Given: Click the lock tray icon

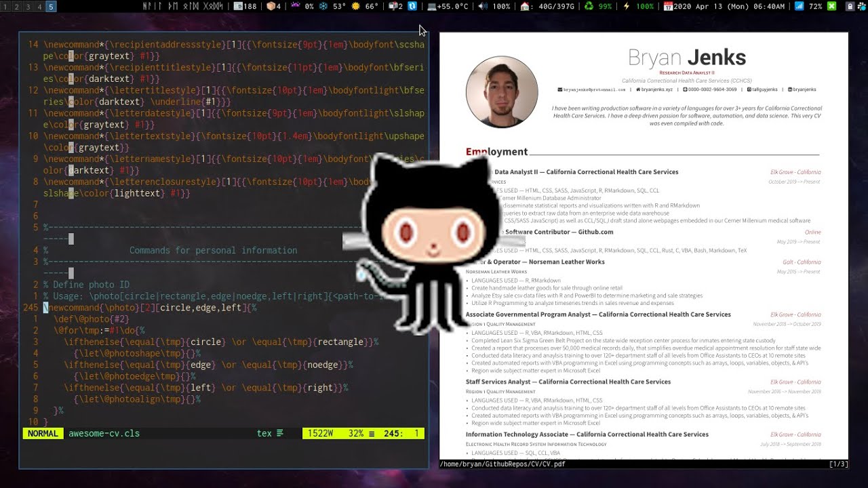Looking at the screenshot, I should (850, 6).
